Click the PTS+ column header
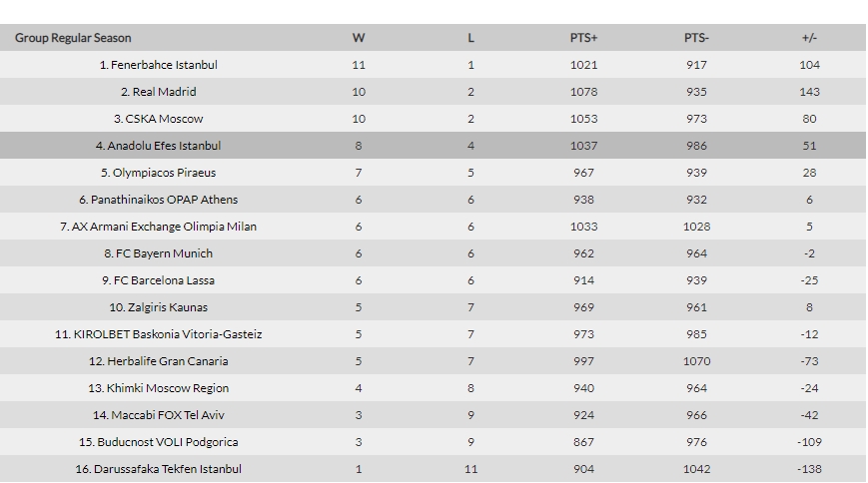 pyautogui.click(x=584, y=38)
